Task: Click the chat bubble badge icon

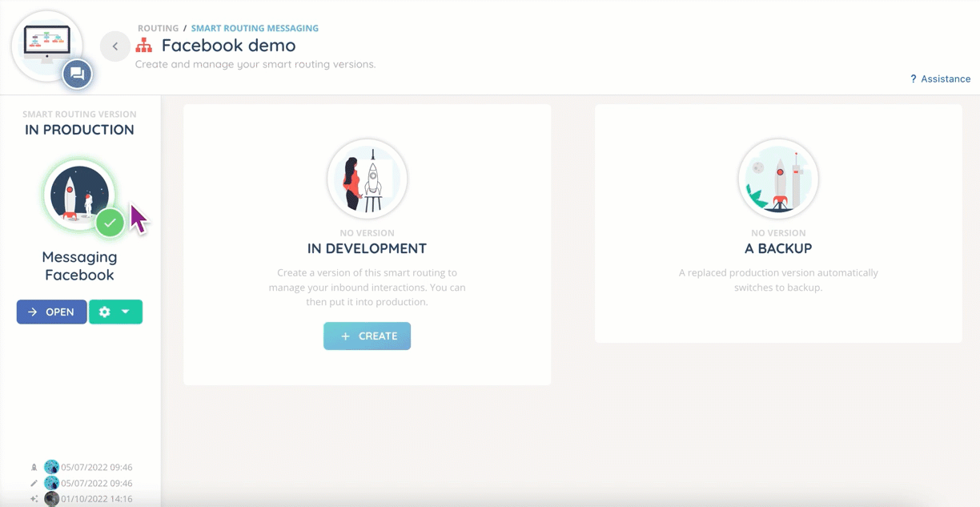Action: pos(78,74)
